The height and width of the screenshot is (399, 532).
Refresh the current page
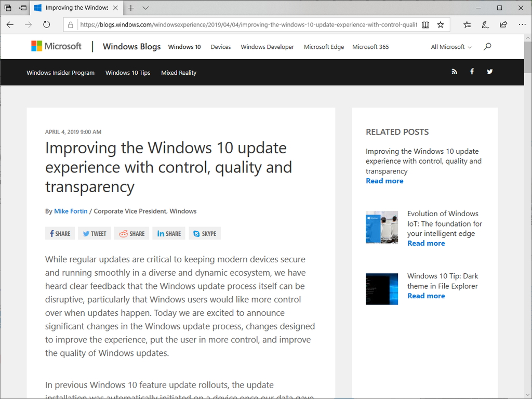pyautogui.click(x=46, y=24)
